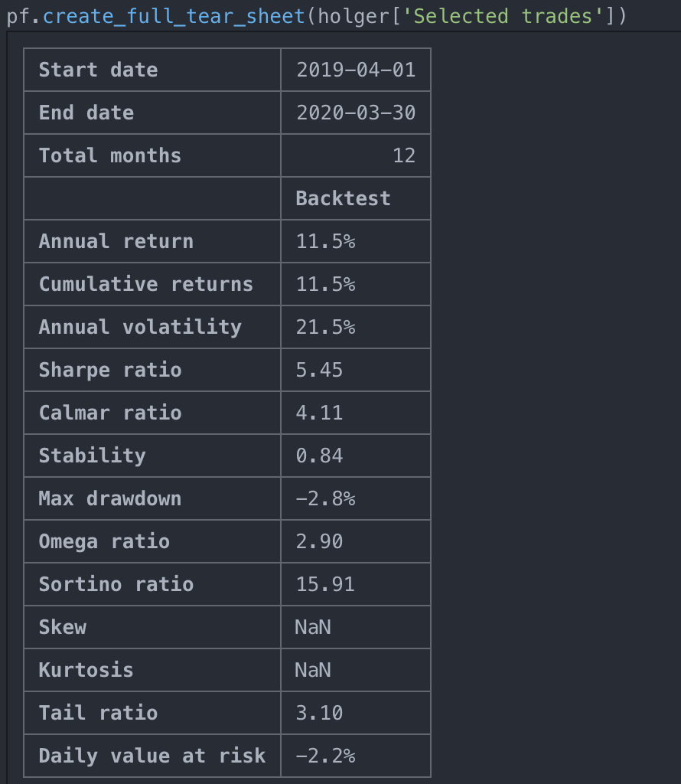Click the Stability value 0.84
Screen dimensions: 681x784
319,456
